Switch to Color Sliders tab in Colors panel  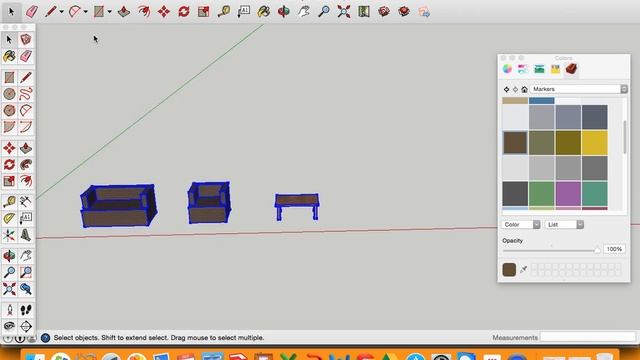pyautogui.click(x=523, y=69)
